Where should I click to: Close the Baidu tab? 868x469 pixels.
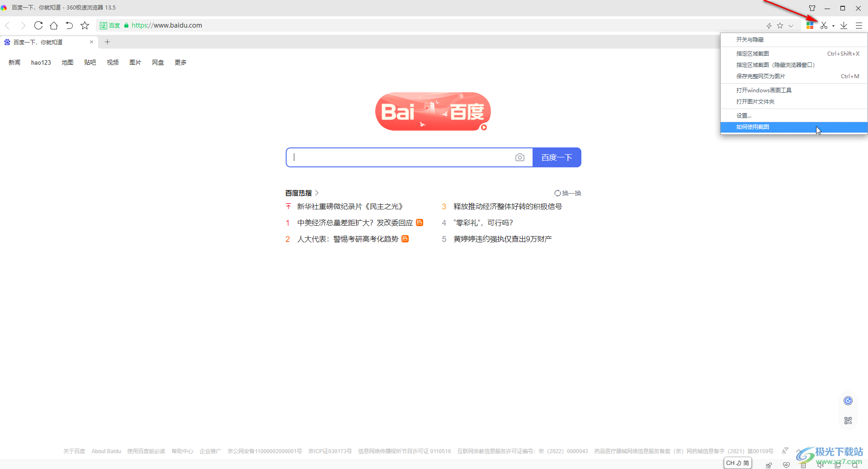[x=91, y=42]
